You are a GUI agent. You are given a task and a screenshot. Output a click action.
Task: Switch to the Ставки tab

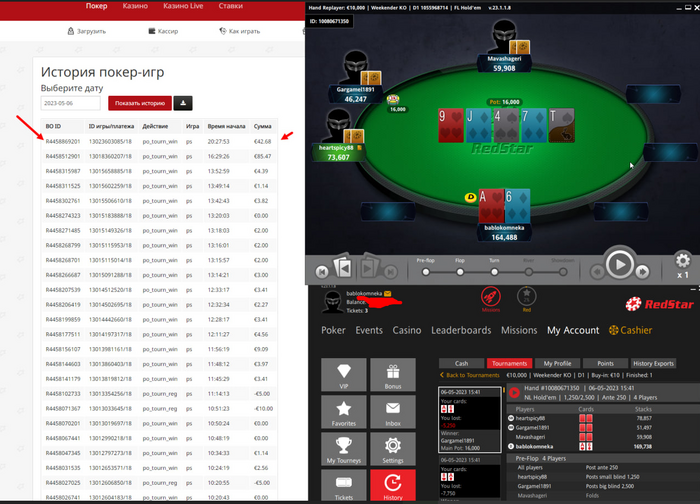(x=230, y=6)
